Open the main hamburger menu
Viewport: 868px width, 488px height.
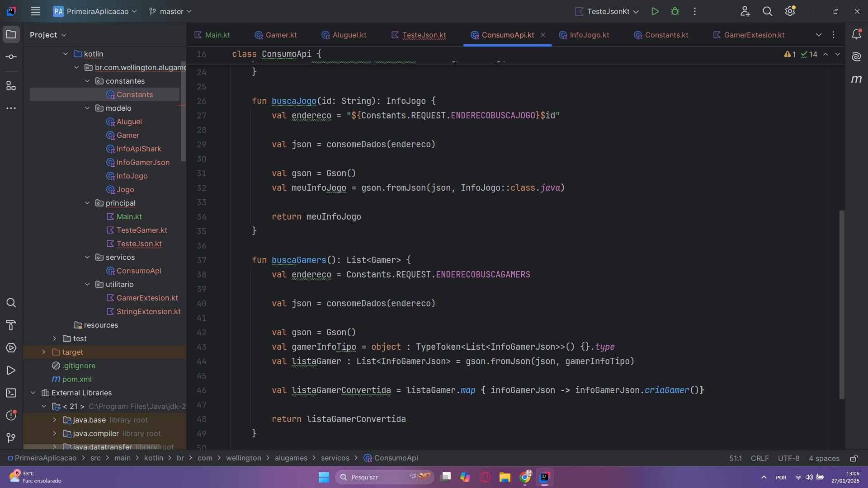pyautogui.click(x=35, y=11)
